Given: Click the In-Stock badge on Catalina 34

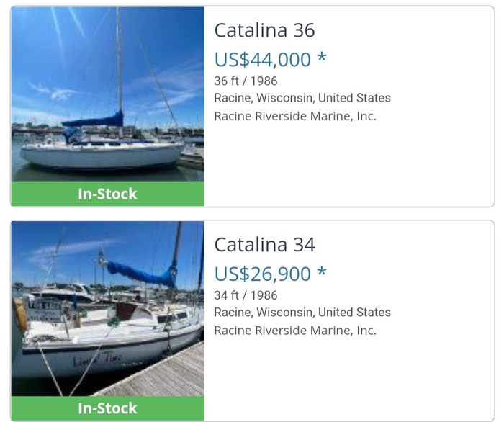Looking at the screenshot, I should (x=107, y=408).
